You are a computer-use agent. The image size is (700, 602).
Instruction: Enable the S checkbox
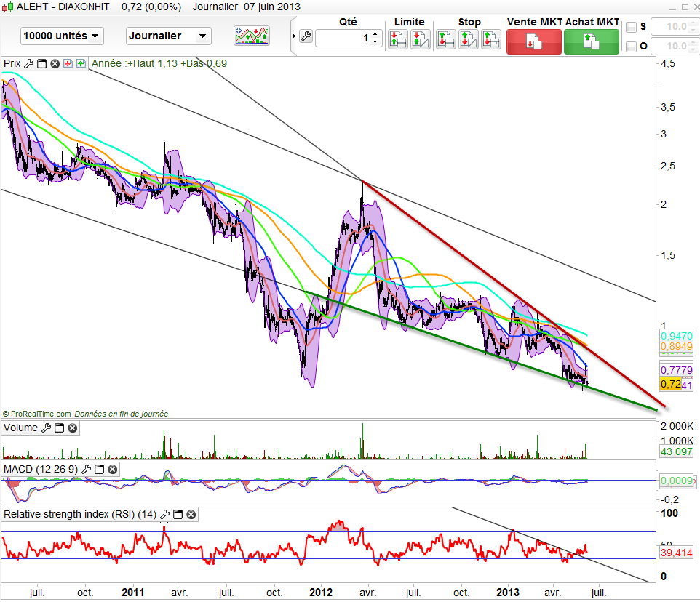(631, 27)
